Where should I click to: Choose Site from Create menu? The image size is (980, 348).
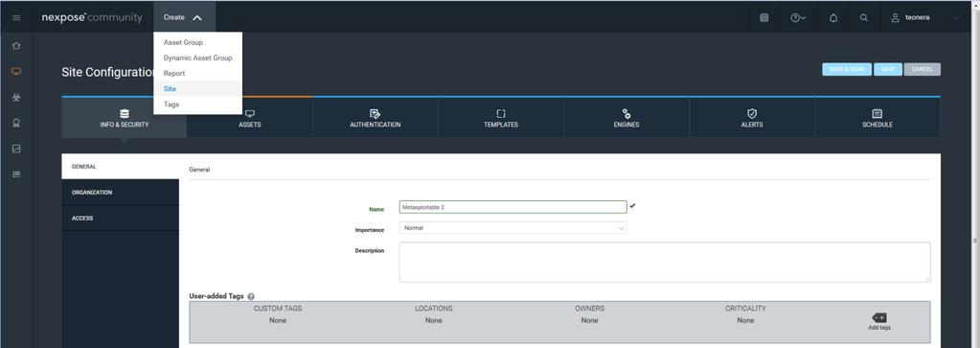pyautogui.click(x=197, y=89)
